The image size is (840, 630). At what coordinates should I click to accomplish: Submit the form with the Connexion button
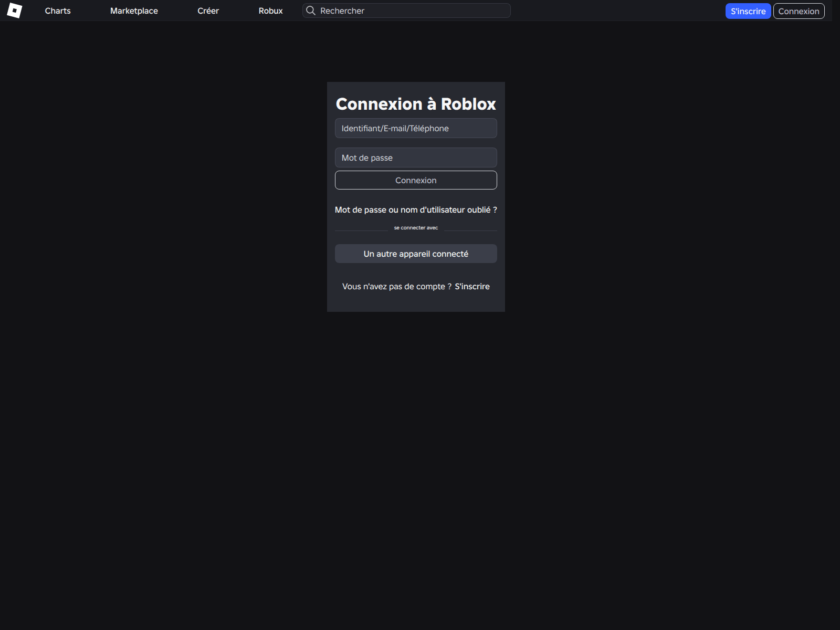416,180
